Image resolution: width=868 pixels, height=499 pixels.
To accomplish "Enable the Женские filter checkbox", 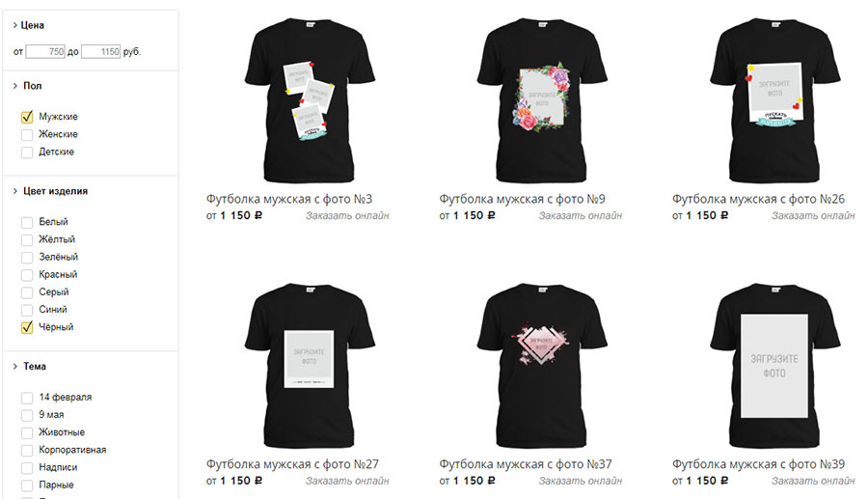I will click(27, 134).
